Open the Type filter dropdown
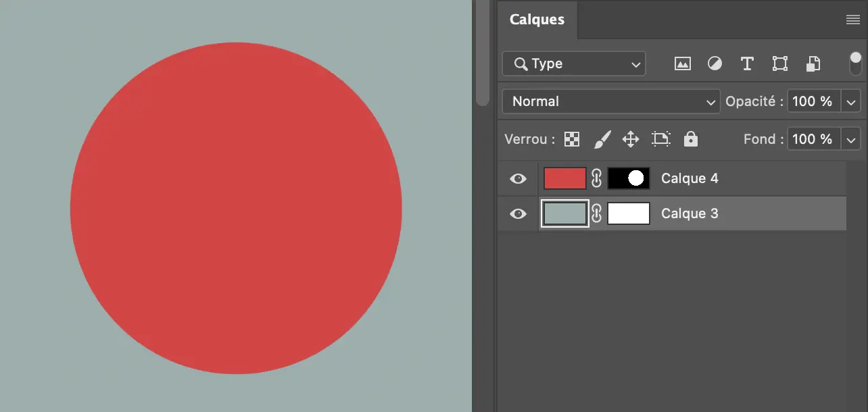The height and width of the screenshot is (412, 868). pyautogui.click(x=574, y=63)
